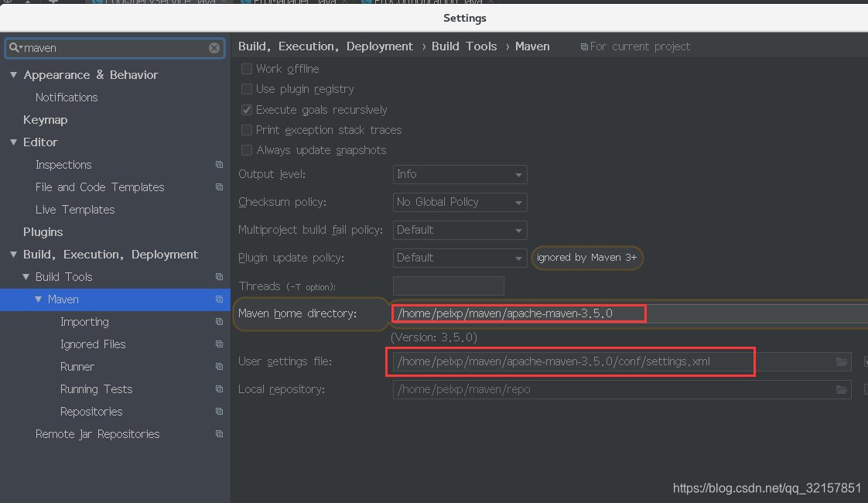The image size is (868, 503).
Task: Click Build Tools breadcrumb
Action: [464, 46]
